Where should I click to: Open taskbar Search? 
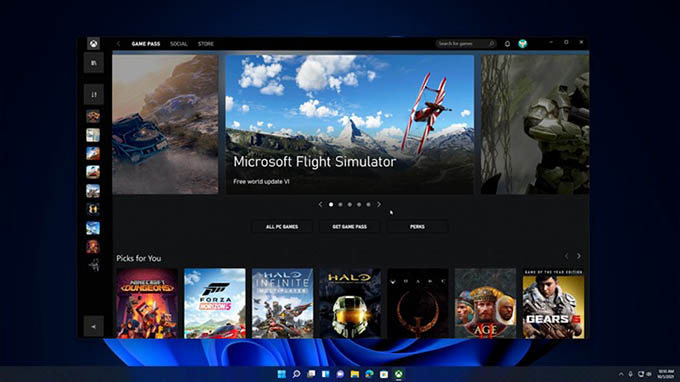coord(296,374)
